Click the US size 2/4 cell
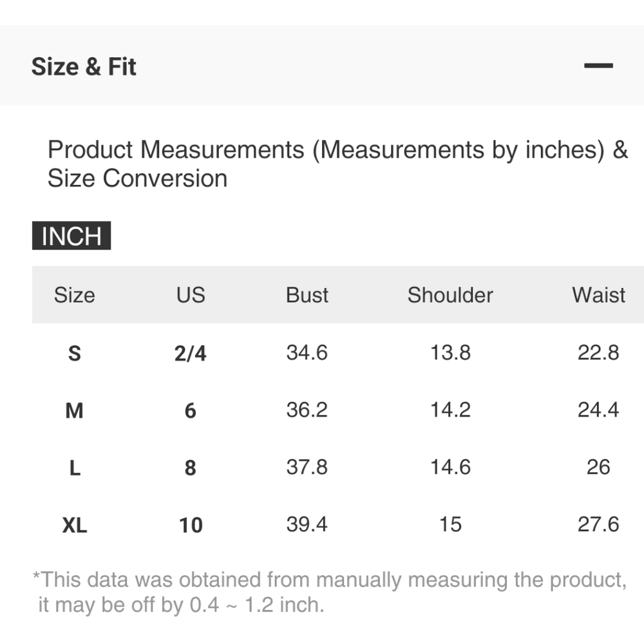 click(x=191, y=353)
